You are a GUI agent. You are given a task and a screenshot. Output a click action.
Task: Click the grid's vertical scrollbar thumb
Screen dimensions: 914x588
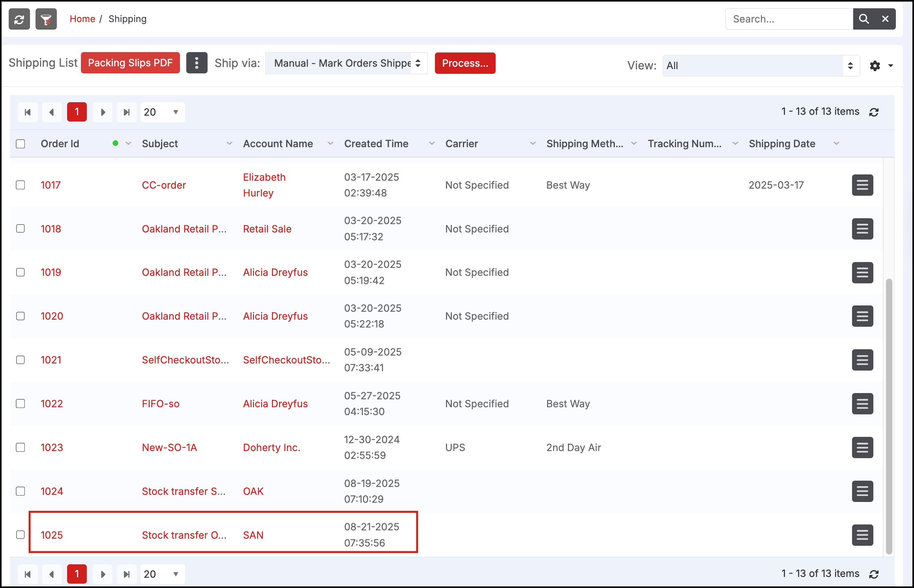(x=889, y=416)
